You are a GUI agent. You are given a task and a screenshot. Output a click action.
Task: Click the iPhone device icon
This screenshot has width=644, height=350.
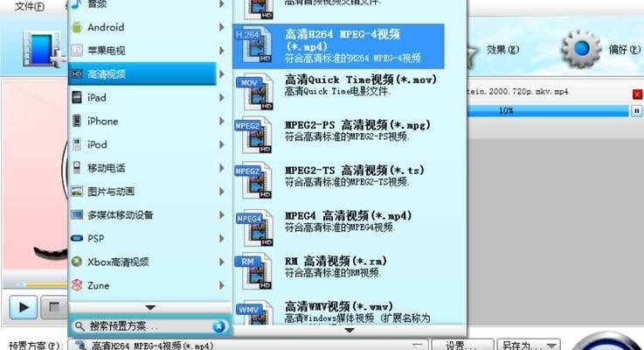(x=76, y=121)
